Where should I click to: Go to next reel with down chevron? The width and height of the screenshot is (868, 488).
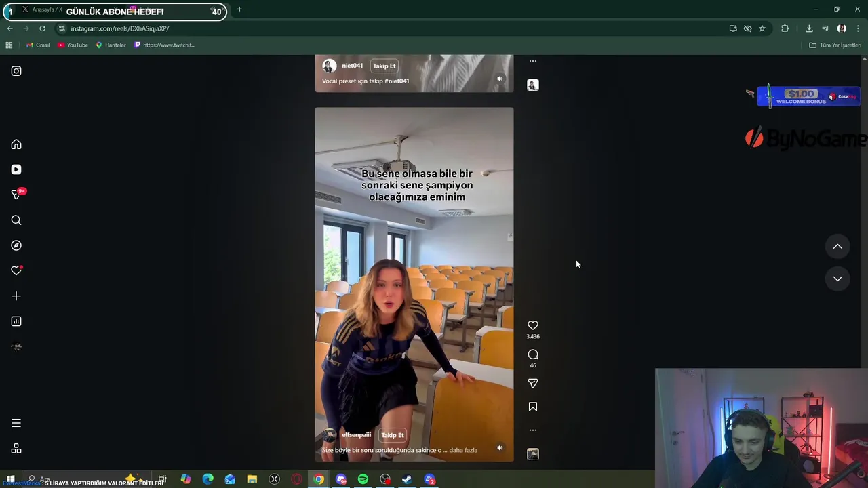tap(837, 279)
